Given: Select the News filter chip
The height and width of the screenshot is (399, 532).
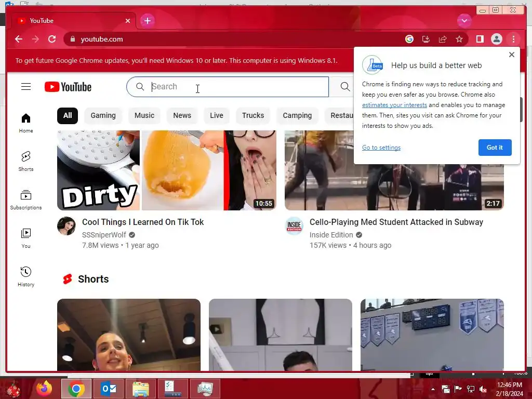Looking at the screenshot, I should 182,115.
